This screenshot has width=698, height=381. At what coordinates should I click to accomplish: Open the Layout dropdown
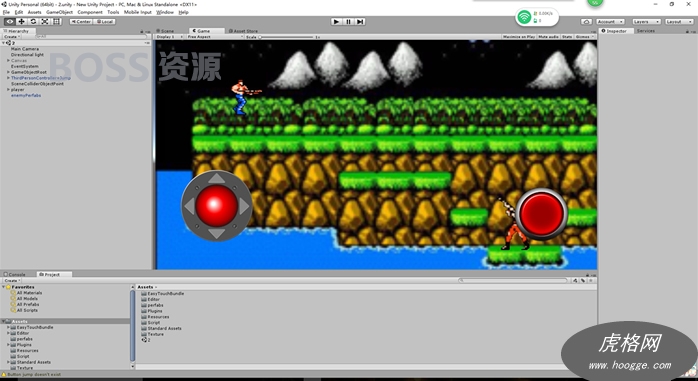(x=679, y=21)
